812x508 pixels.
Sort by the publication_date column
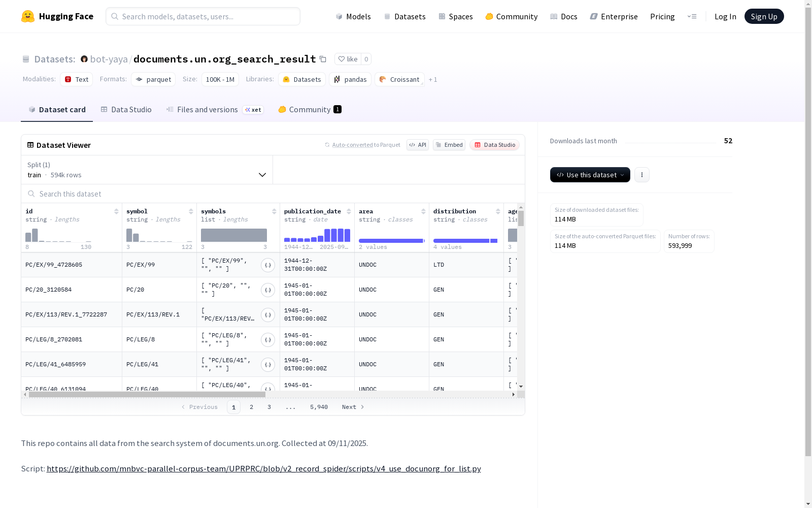(349, 211)
